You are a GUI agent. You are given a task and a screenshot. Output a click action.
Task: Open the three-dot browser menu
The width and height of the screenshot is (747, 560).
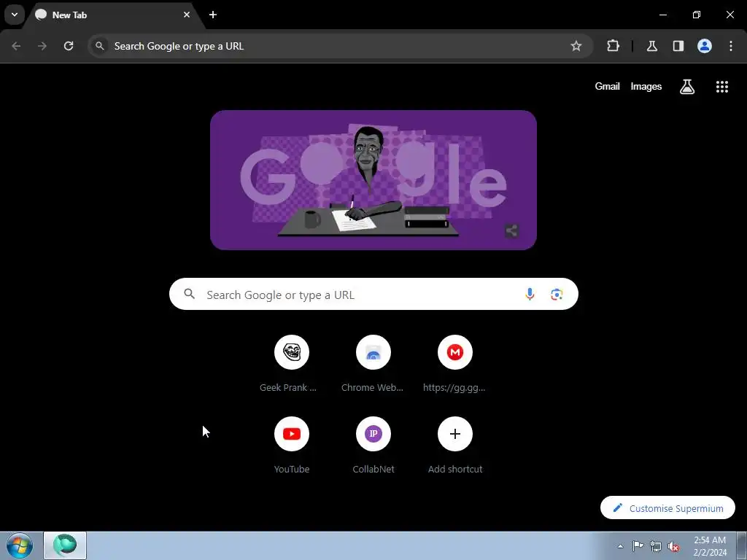point(731,46)
